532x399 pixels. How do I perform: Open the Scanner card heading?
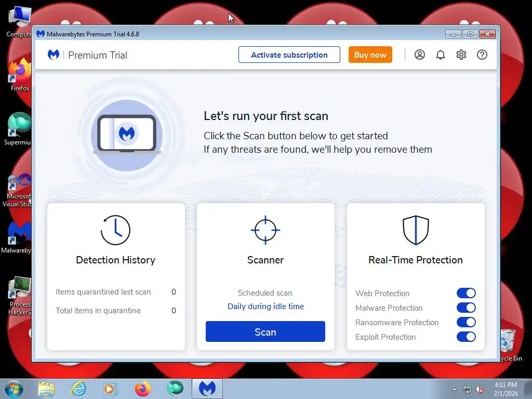[x=265, y=260]
